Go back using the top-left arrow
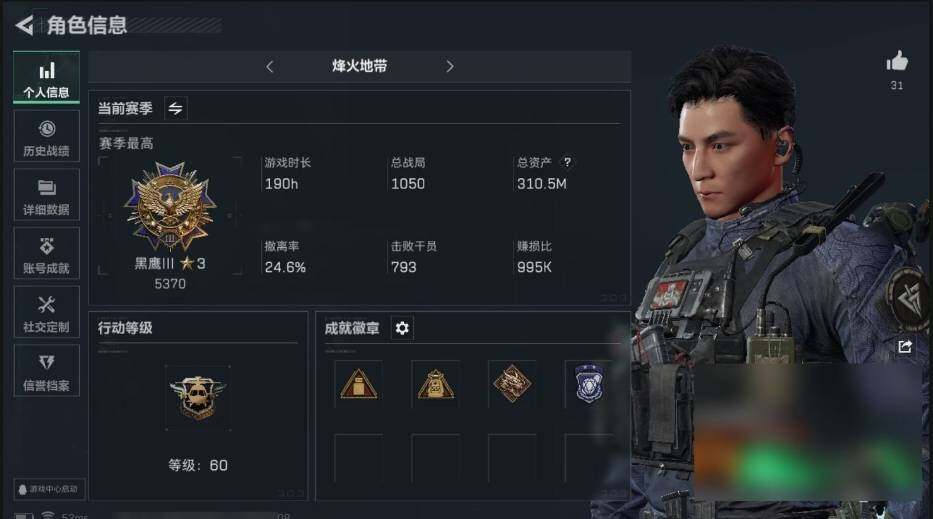This screenshot has height=519, width=933. click(x=24, y=25)
